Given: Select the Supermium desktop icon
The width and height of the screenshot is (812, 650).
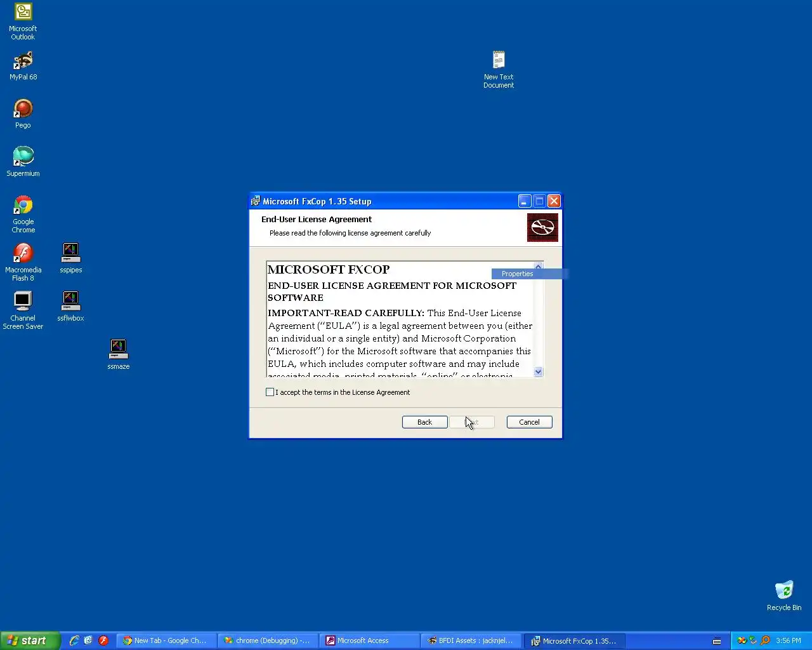Looking at the screenshot, I should click(x=23, y=162).
